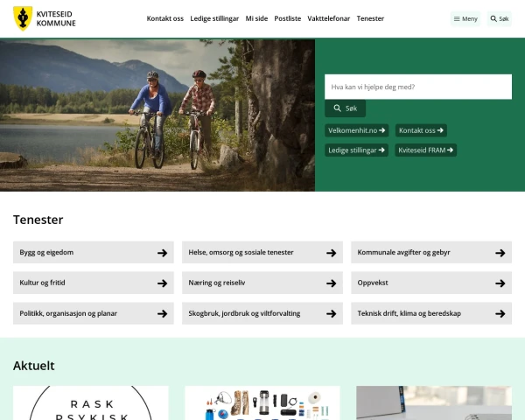Screen dimensions: 525x420
Task: Open the Meny hamburger button
Action: tap(465, 18)
